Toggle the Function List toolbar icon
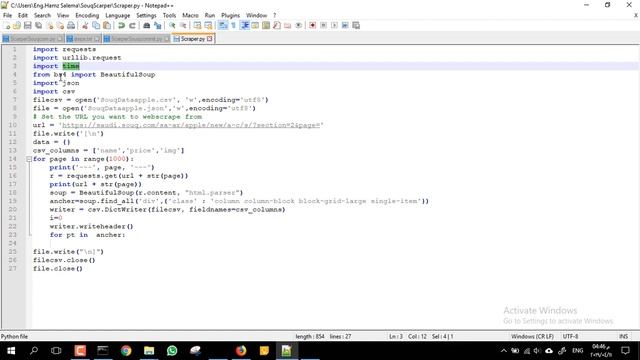The image size is (640, 360). pyautogui.click(x=277, y=25)
